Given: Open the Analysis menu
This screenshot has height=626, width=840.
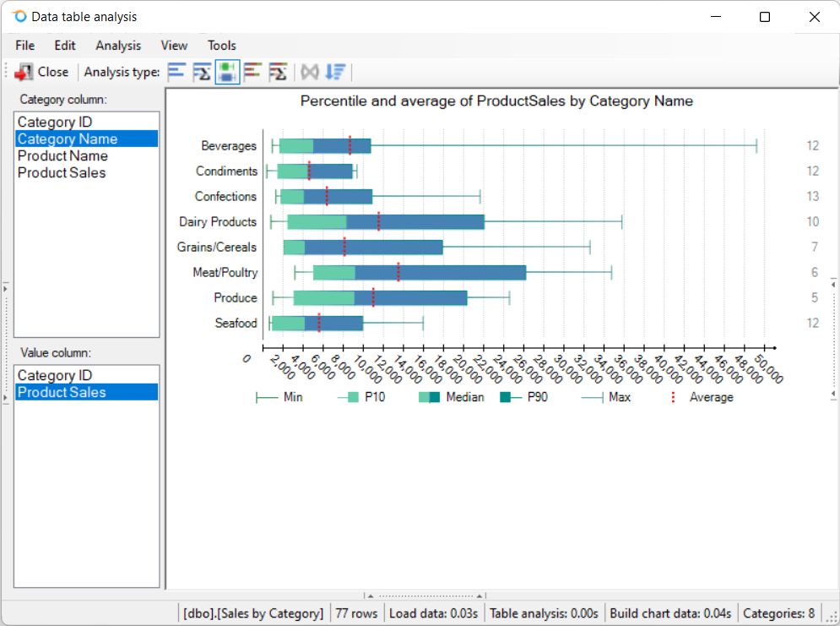Looking at the screenshot, I should pos(118,46).
